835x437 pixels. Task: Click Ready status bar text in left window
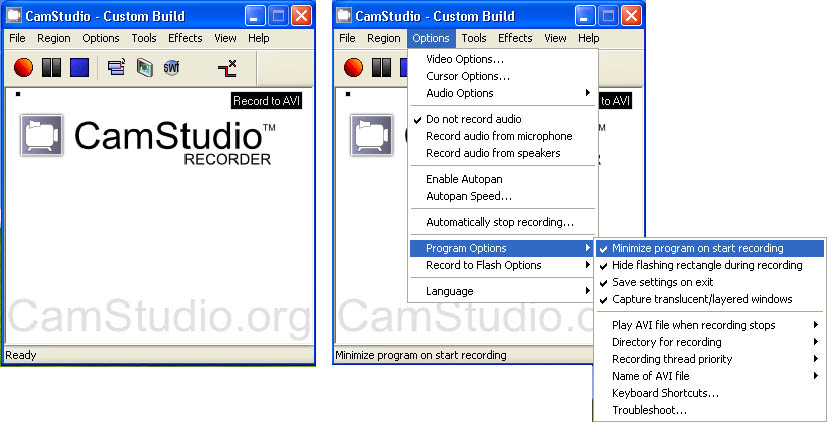click(x=21, y=355)
